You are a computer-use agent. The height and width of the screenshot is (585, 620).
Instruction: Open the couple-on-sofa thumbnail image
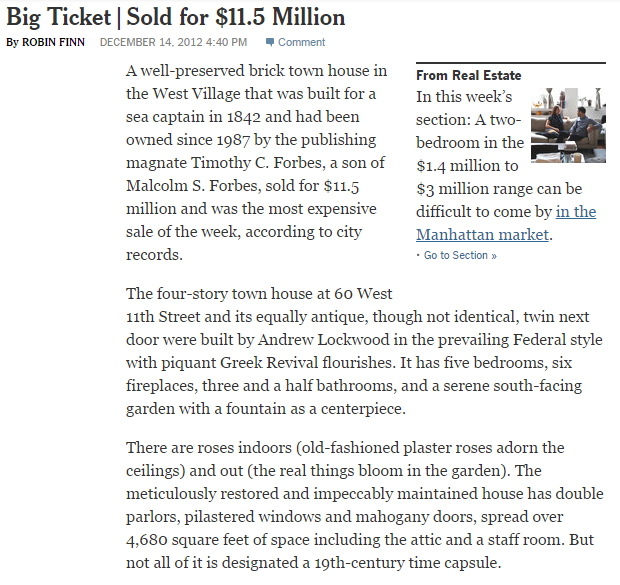568,125
